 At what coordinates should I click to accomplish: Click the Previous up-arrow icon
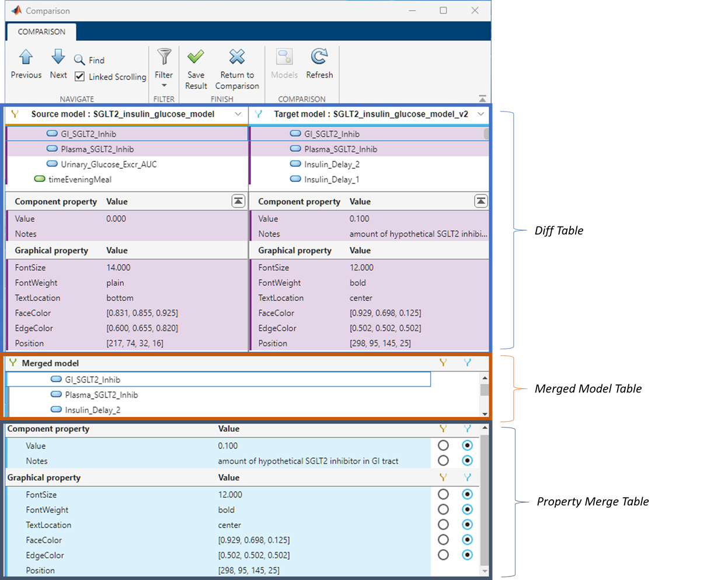point(26,57)
